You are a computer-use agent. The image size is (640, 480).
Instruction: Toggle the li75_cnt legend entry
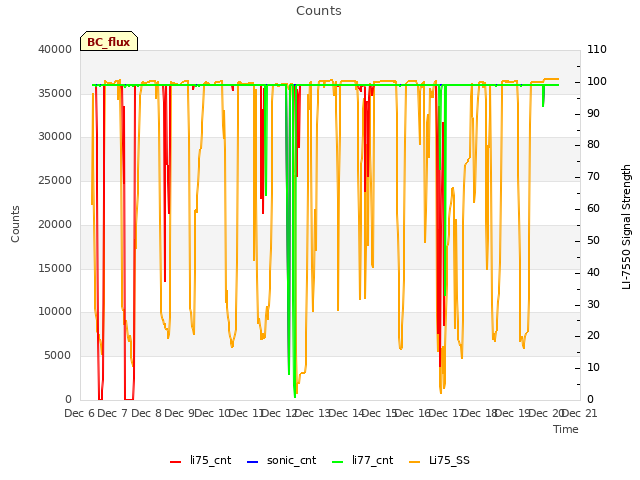pos(200,460)
